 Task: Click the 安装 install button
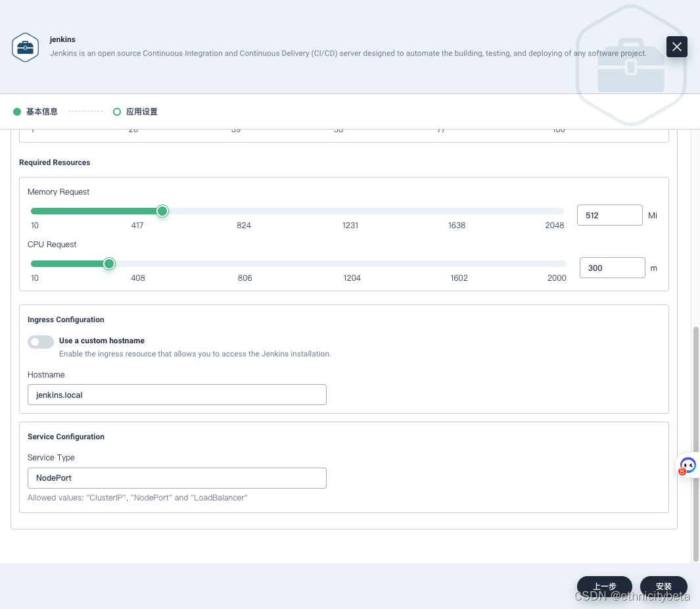point(663,586)
